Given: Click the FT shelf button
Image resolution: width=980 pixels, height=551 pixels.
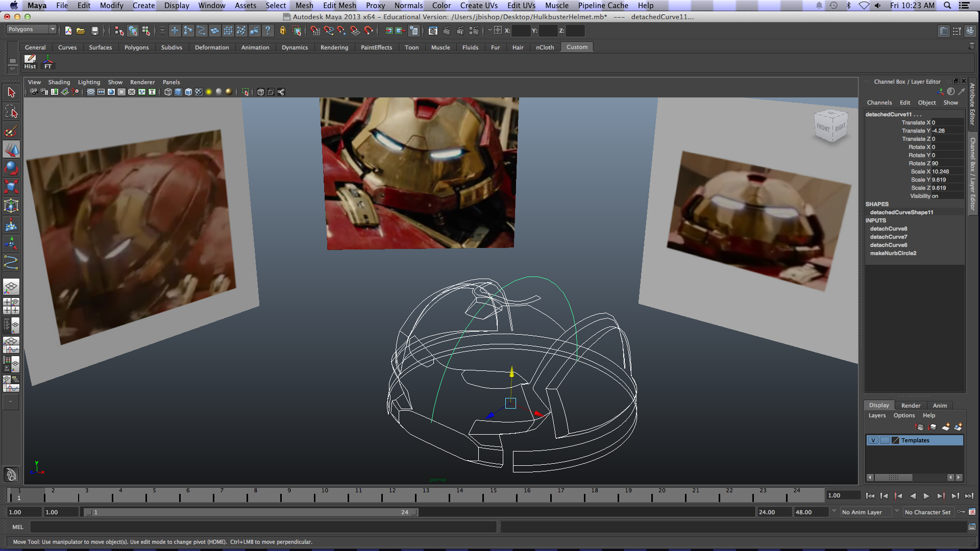Looking at the screenshot, I should [x=48, y=62].
